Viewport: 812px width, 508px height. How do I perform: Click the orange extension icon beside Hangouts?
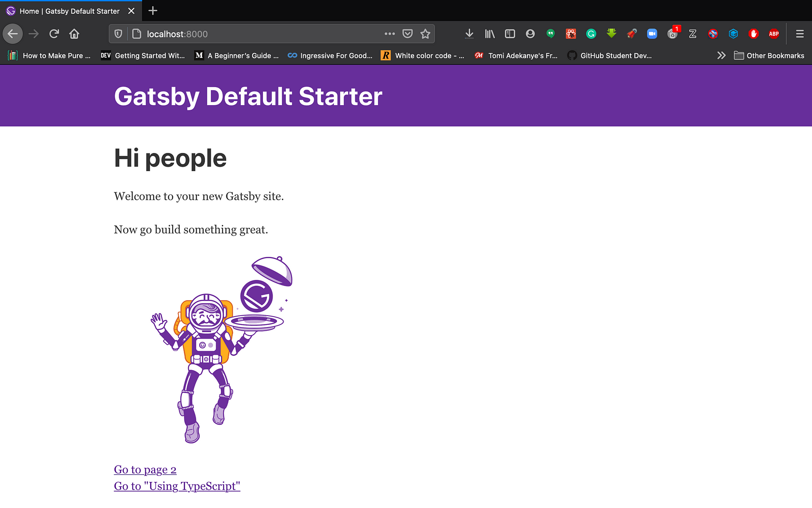pos(571,34)
